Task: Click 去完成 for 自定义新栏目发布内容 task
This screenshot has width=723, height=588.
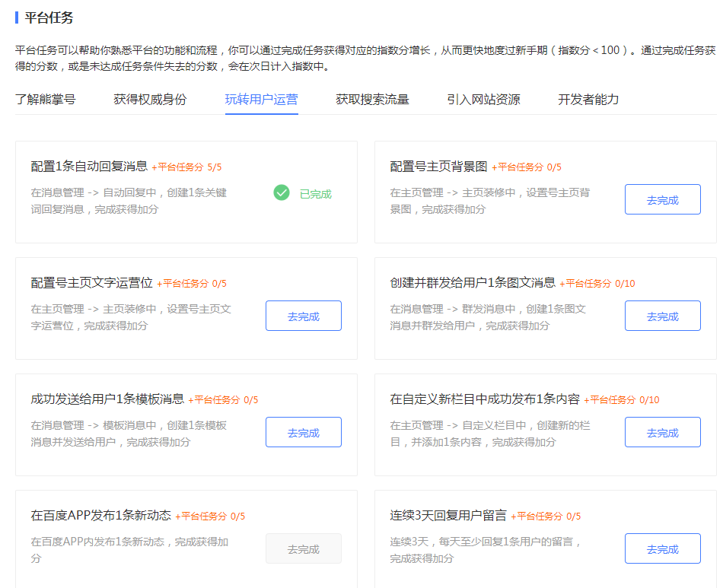Action: pos(662,431)
